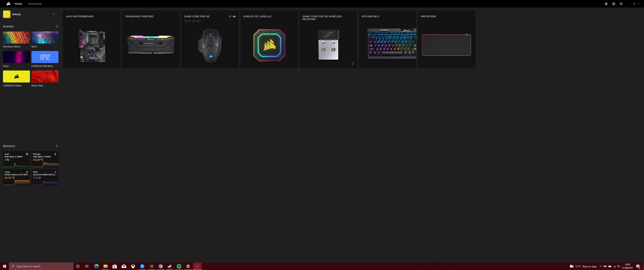Open the Wi-Fi network tray icon
This screenshot has height=270, width=644.
pyautogui.click(x=614, y=266)
